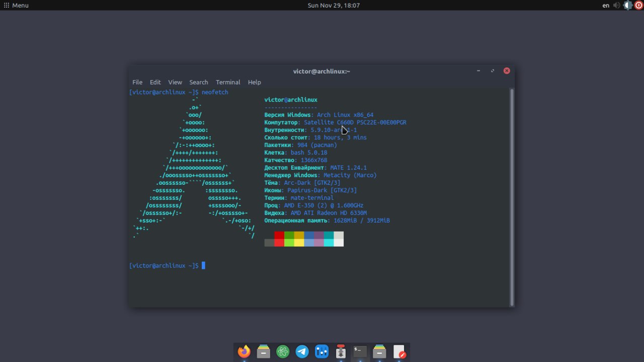Open the text editor icon with red pencil
Viewport: 644px width, 362px height.
(399, 351)
